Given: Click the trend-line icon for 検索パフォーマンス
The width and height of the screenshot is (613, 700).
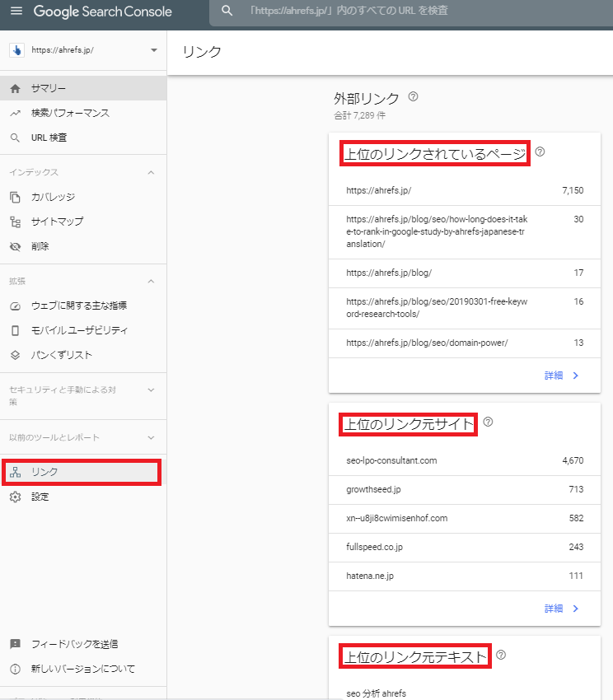Looking at the screenshot, I should coord(15,113).
